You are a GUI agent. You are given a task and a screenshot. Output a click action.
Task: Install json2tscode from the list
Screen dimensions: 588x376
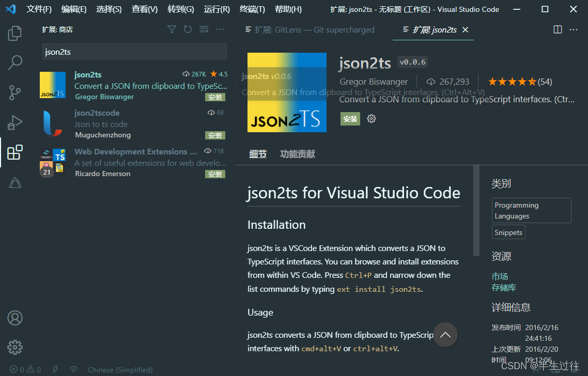tap(215, 135)
